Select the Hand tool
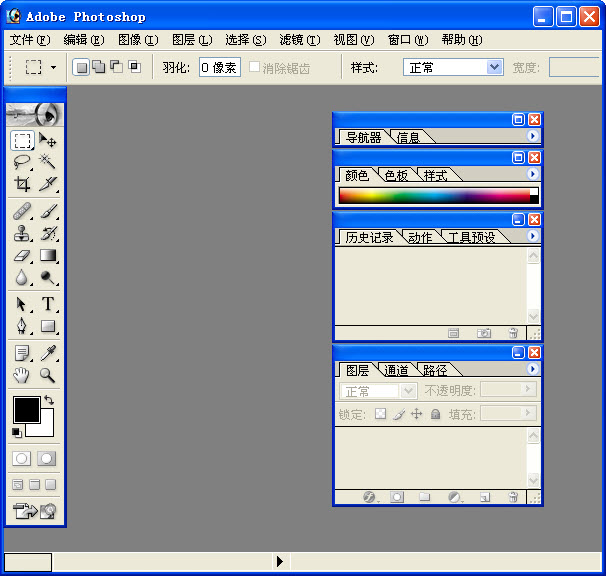 point(22,375)
